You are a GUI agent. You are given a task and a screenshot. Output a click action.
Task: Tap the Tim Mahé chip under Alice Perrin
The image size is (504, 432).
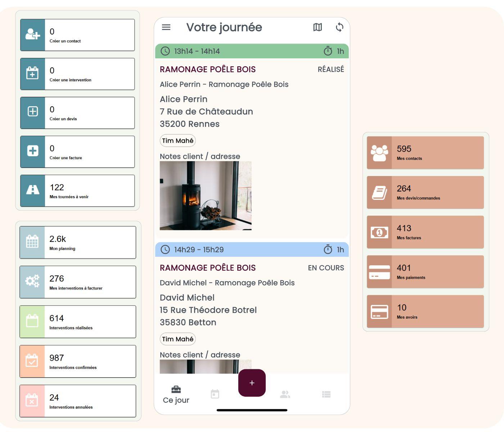178,141
